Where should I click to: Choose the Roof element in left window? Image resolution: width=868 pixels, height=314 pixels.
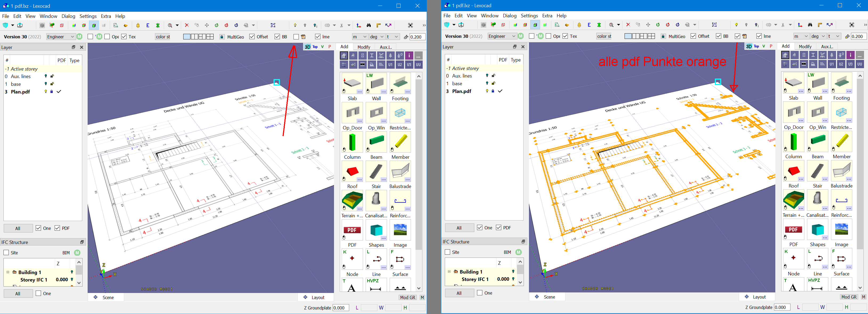(x=352, y=172)
